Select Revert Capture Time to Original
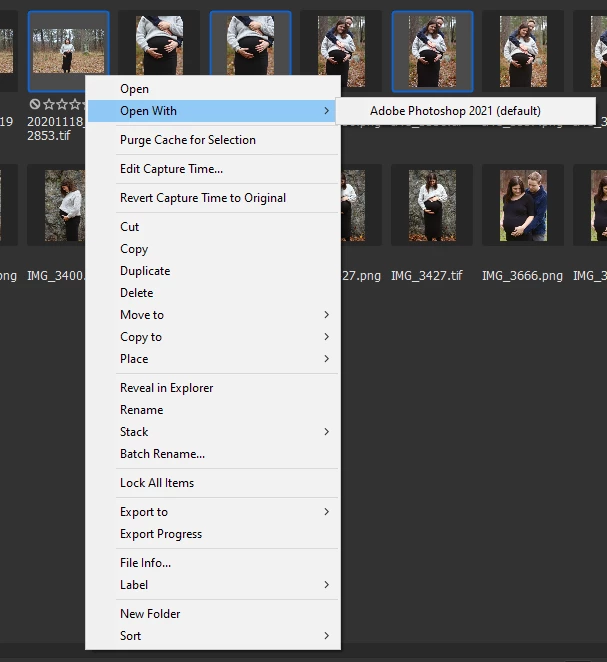The image size is (607, 662). pos(213,198)
